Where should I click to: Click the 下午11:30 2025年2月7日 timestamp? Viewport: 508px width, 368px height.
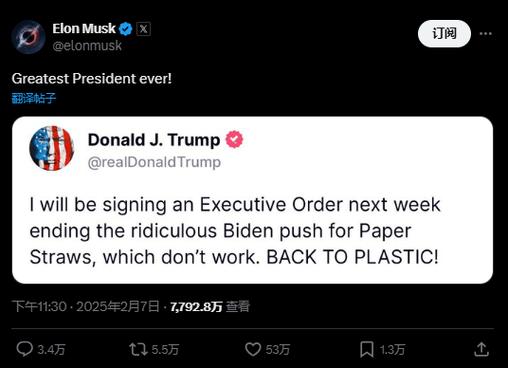[86, 306]
